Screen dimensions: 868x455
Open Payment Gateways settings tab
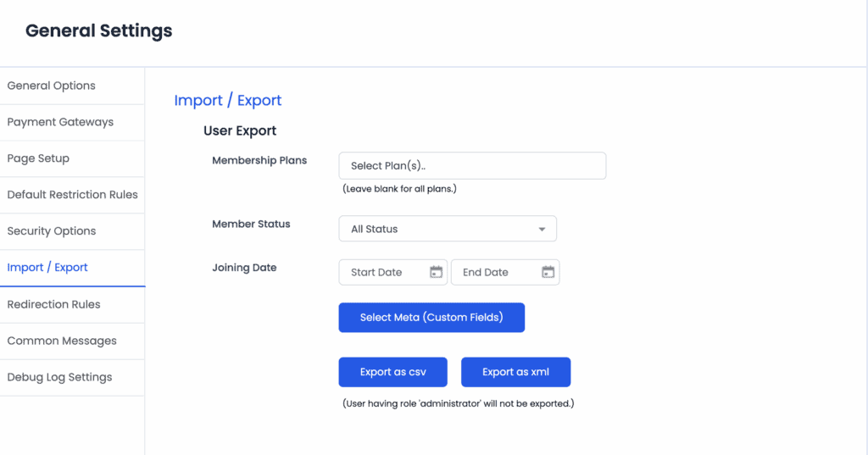(72, 122)
